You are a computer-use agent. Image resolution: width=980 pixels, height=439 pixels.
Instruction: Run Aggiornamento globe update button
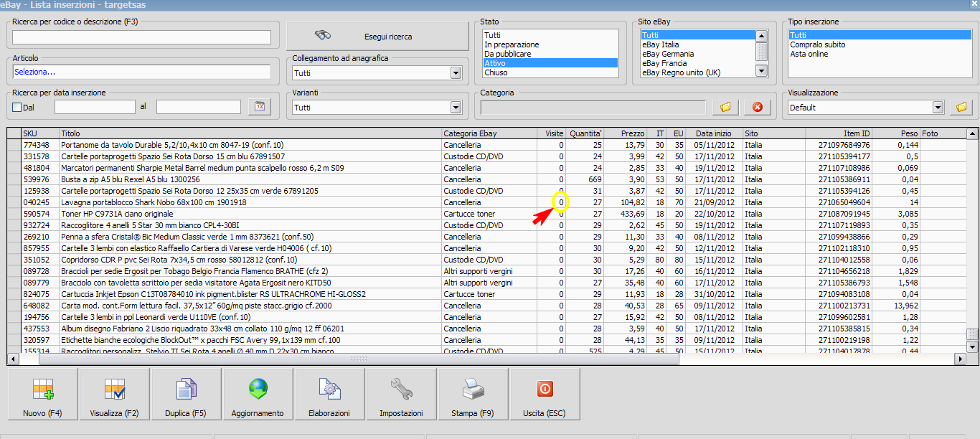coord(258,394)
